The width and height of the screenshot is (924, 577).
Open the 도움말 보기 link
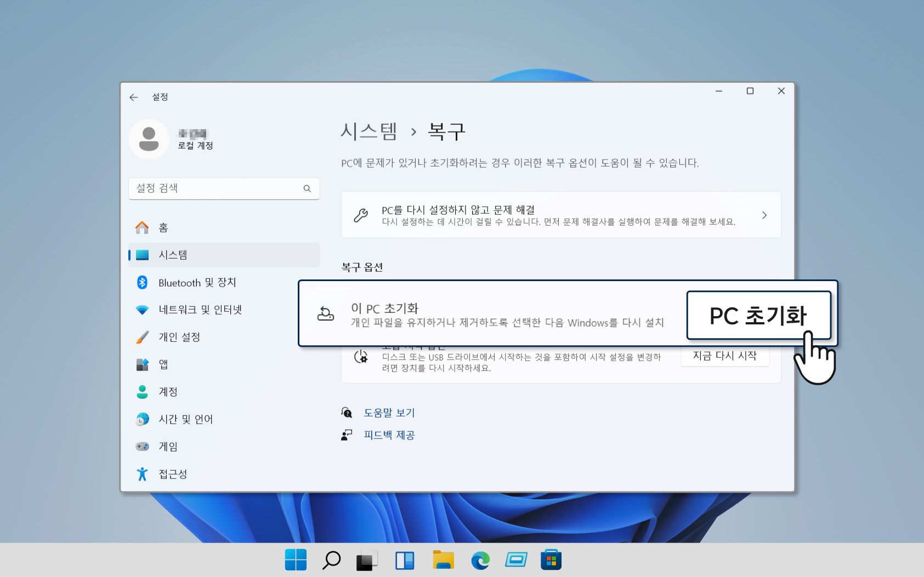[389, 413]
